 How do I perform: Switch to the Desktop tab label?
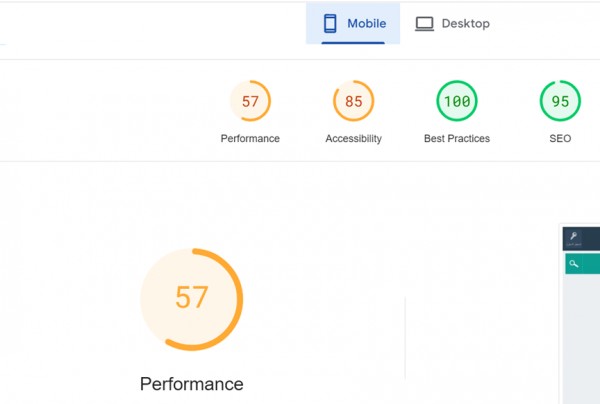[466, 24]
